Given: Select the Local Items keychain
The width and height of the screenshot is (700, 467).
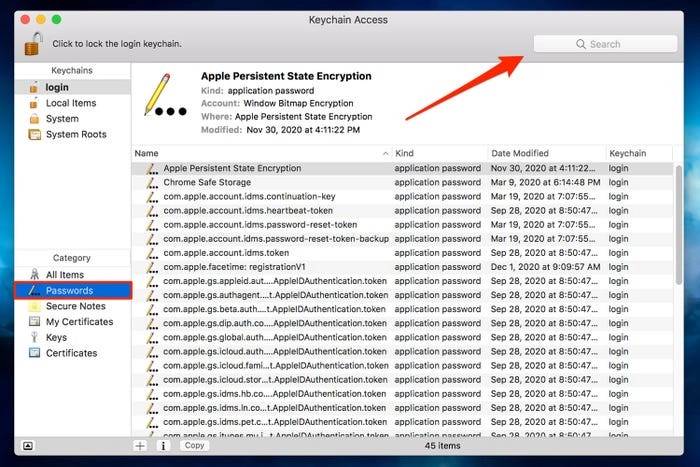Looking at the screenshot, I should pyautogui.click(x=70, y=103).
